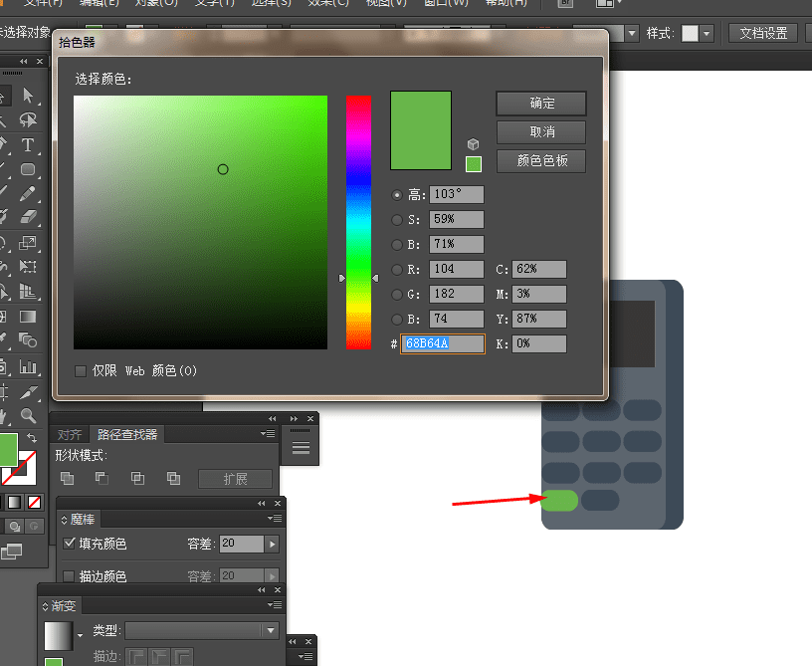
Task: Click the R value field 104
Action: 456,270
